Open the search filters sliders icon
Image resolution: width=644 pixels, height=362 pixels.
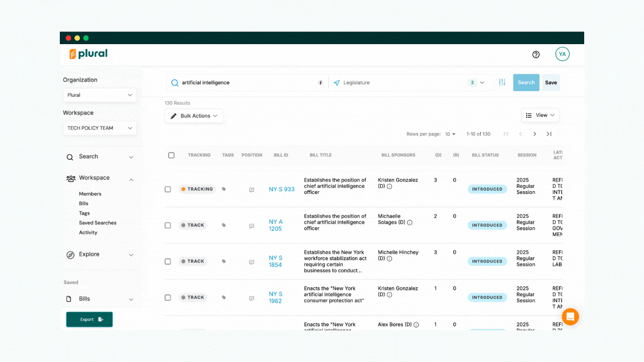tap(502, 83)
